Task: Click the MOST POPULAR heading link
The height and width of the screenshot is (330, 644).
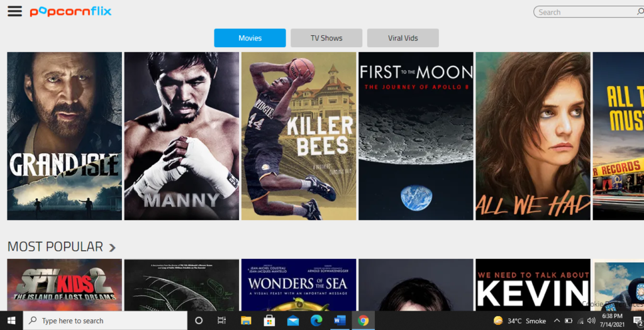Action: [x=55, y=246]
